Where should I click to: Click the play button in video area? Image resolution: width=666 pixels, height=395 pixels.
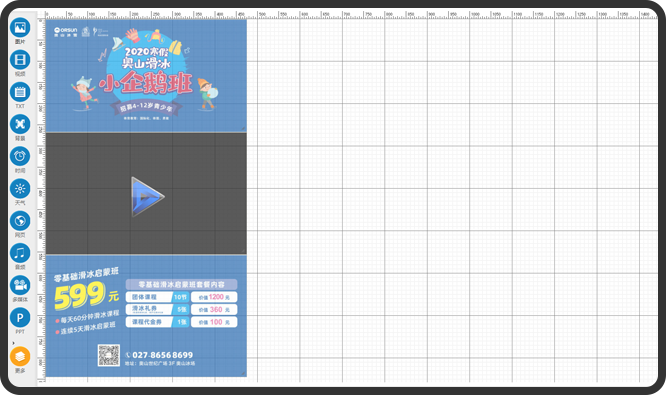(x=147, y=197)
